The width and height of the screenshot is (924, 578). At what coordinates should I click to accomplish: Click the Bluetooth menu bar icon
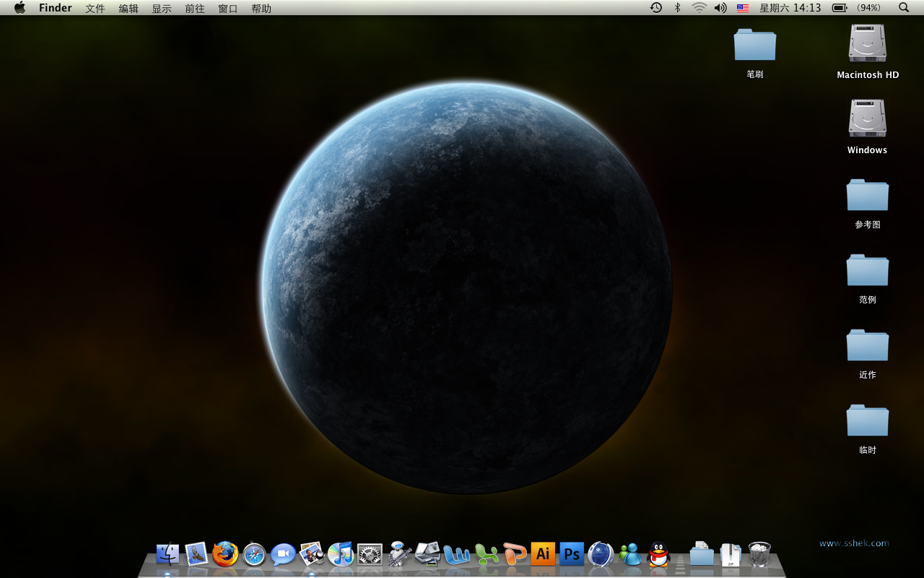pos(677,8)
